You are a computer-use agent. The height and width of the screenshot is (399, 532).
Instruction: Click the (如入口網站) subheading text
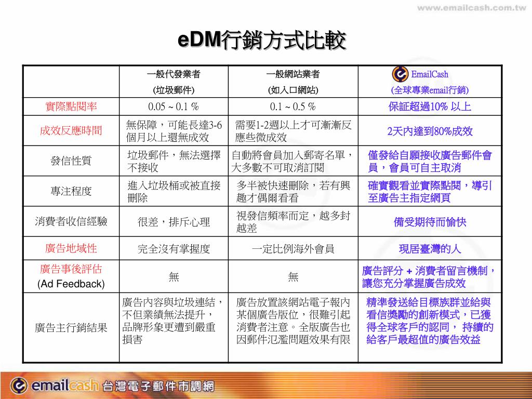293,90
